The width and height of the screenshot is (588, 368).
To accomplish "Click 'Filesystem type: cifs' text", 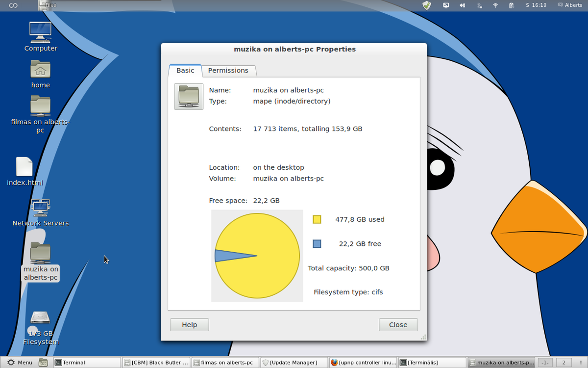I will tap(348, 292).
